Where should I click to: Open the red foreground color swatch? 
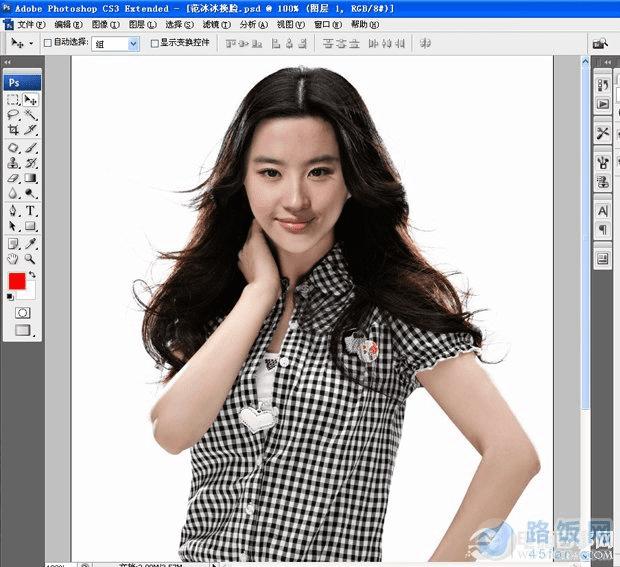(17, 281)
